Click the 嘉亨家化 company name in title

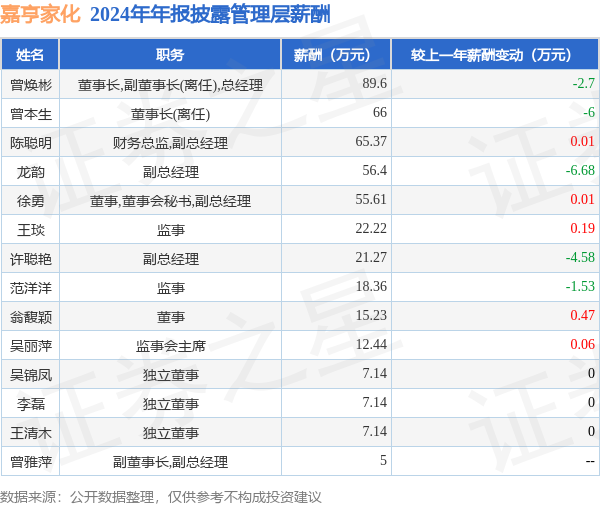pyautogui.click(x=40, y=15)
